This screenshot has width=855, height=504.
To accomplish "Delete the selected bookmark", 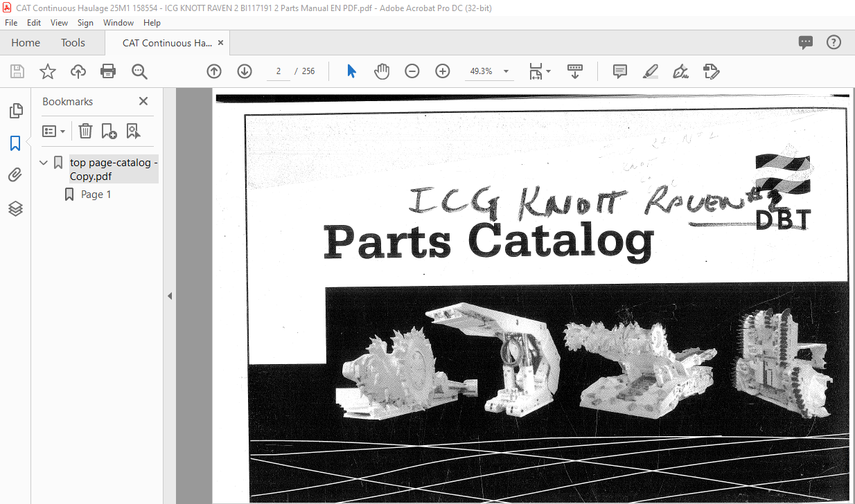I will 85,131.
